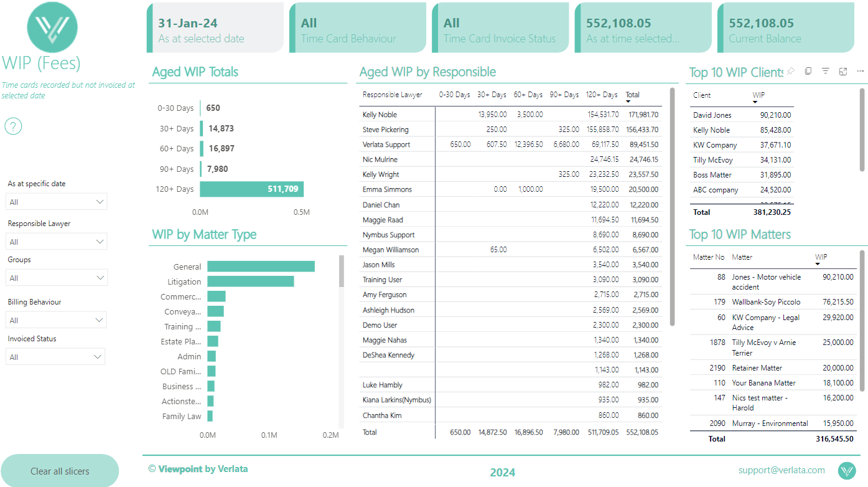Open the Responsible Lawyer dropdown

tap(56, 242)
